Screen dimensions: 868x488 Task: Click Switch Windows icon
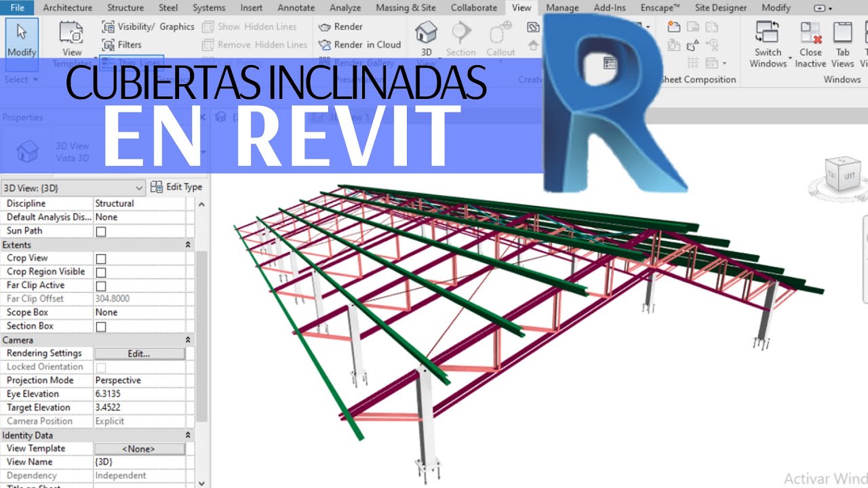point(768,33)
